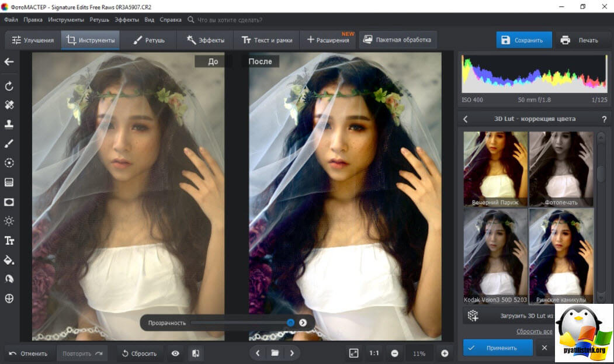
Task: Toggle the eye preview original button
Action: [x=175, y=353]
